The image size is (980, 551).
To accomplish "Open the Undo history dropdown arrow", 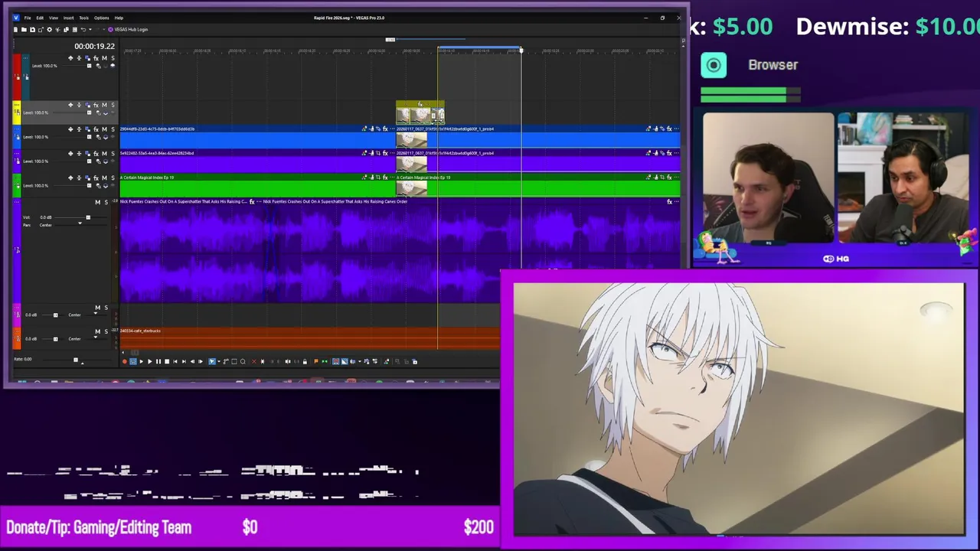I will point(90,30).
